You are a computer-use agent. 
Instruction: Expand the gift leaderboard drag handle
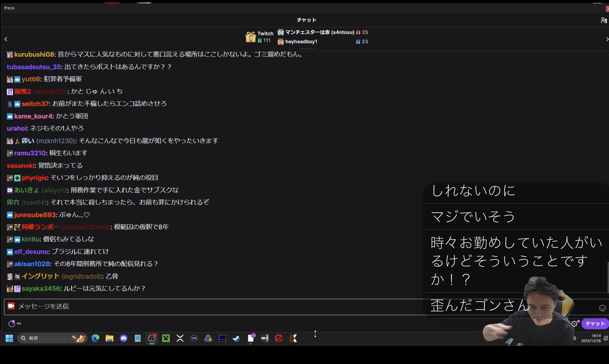[306, 49]
